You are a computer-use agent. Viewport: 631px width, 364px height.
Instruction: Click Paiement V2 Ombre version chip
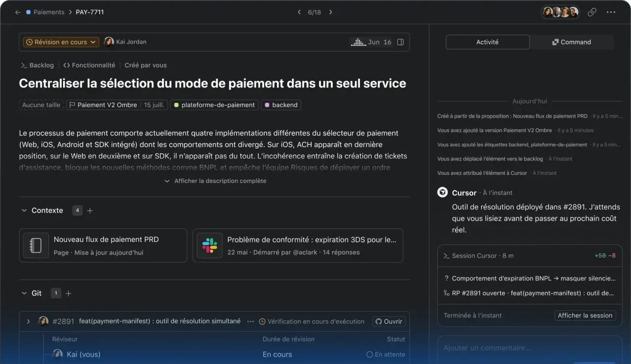coord(117,105)
